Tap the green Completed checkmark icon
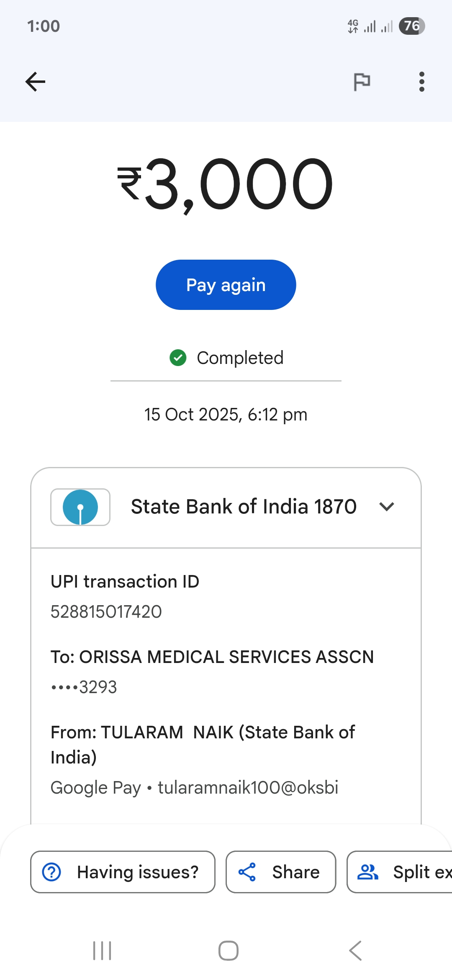The image size is (452, 980). coord(178,358)
